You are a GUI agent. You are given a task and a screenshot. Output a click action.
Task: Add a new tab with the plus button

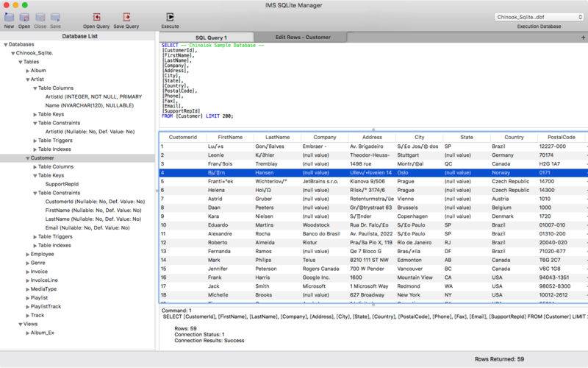pyautogui.click(x=583, y=37)
